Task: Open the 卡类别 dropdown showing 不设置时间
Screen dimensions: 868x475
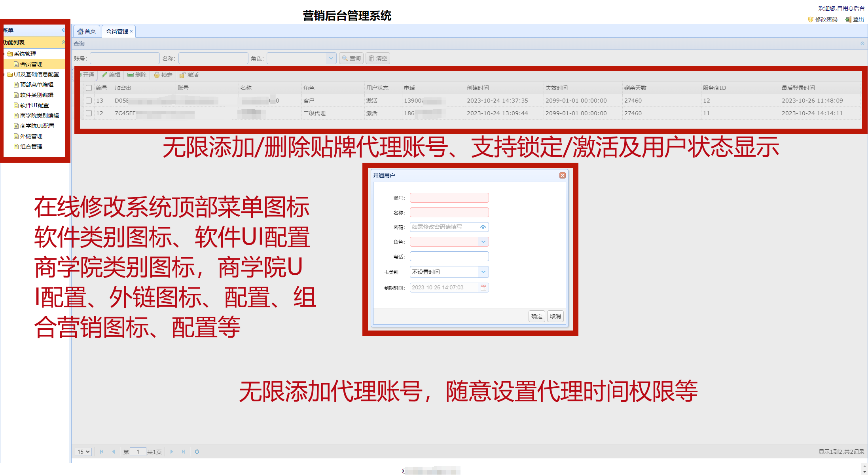Action: click(483, 272)
